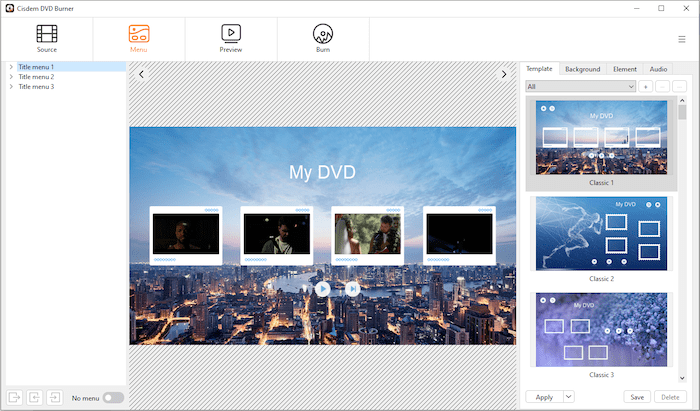Go to the Preview step
Screen dimensions: 700x411
coord(231,34)
